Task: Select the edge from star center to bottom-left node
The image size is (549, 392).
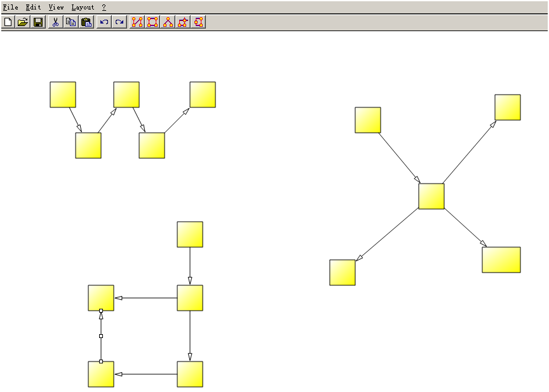Action: [x=387, y=234]
